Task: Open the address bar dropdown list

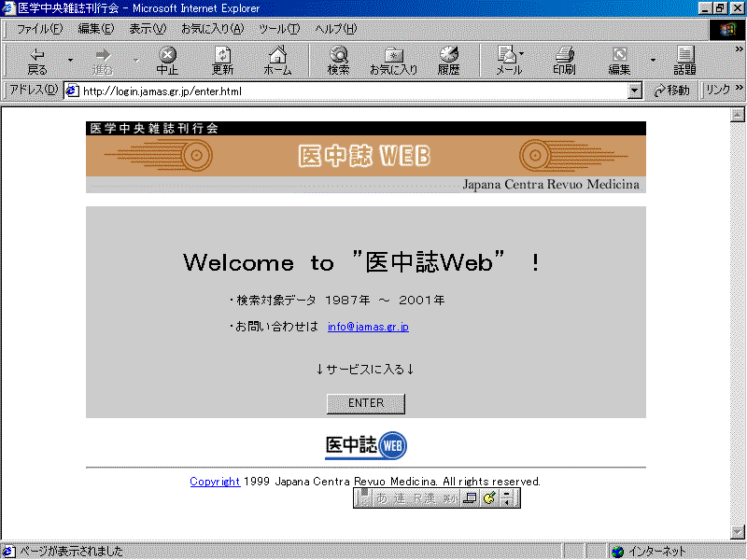Action: (x=635, y=91)
